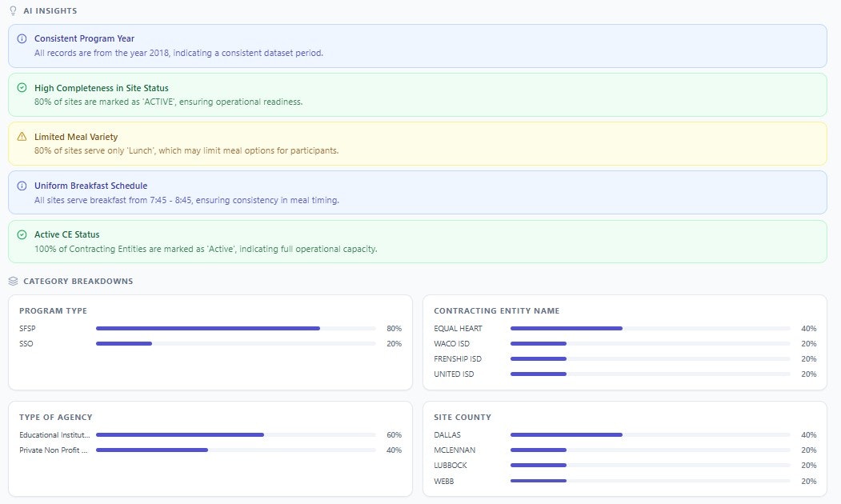Click the 'All records are from the year 2018' description

point(178,53)
